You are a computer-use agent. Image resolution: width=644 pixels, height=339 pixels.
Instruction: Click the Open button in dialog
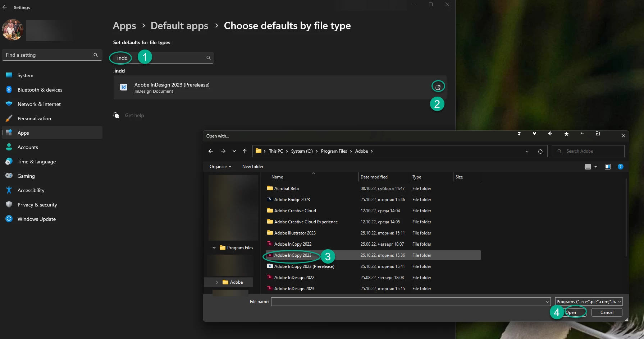point(575,312)
